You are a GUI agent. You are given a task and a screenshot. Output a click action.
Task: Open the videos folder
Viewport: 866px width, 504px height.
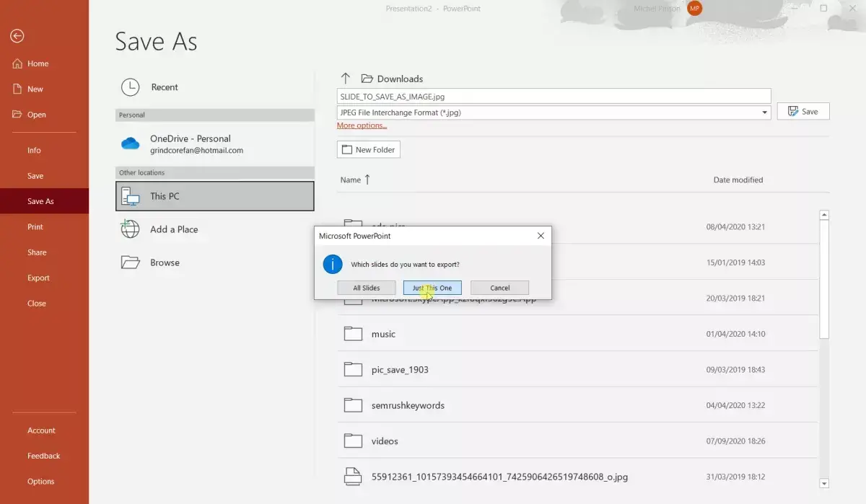point(578,441)
